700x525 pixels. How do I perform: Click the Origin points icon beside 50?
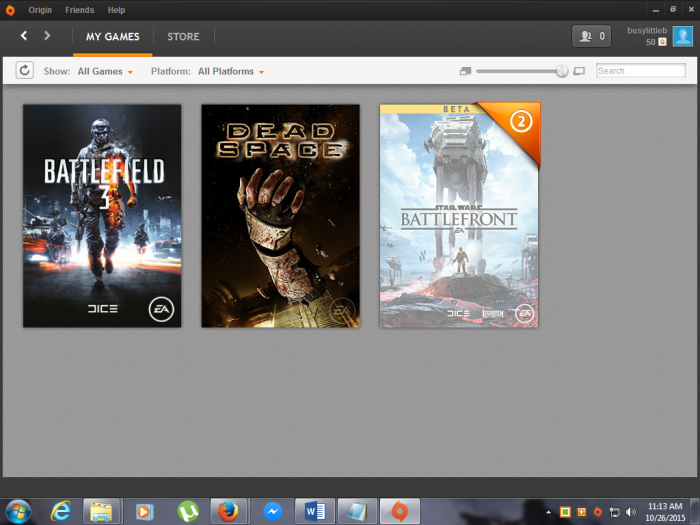[662, 42]
